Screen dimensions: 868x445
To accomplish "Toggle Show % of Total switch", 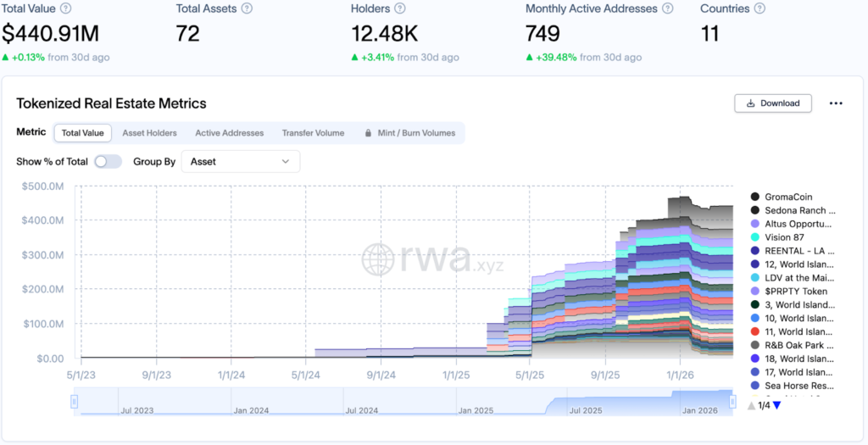I will coord(108,162).
